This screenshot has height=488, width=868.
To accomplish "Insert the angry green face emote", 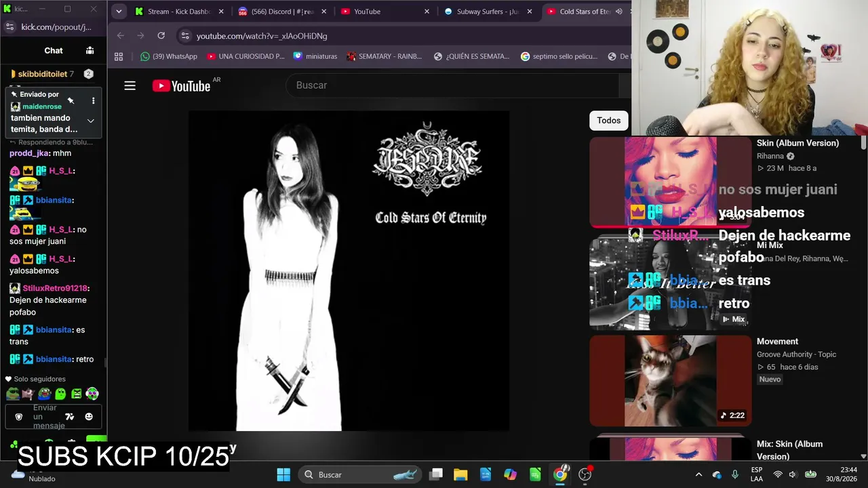I will pyautogui.click(x=76, y=394).
